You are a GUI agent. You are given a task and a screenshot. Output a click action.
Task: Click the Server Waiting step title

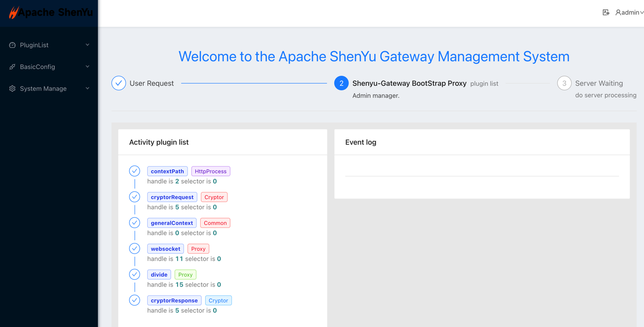coord(599,83)
